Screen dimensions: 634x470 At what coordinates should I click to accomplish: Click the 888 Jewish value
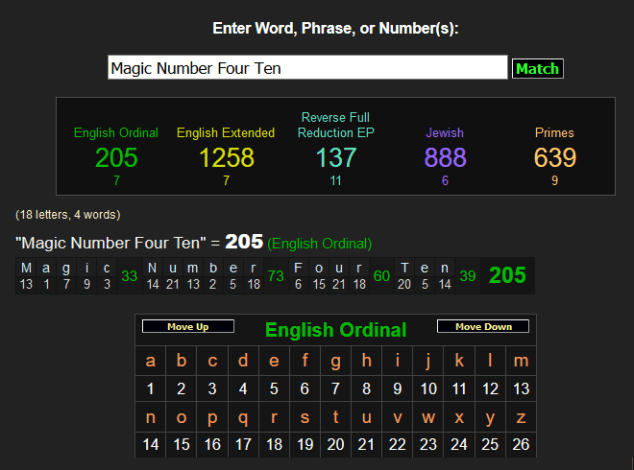click(445, 158)
